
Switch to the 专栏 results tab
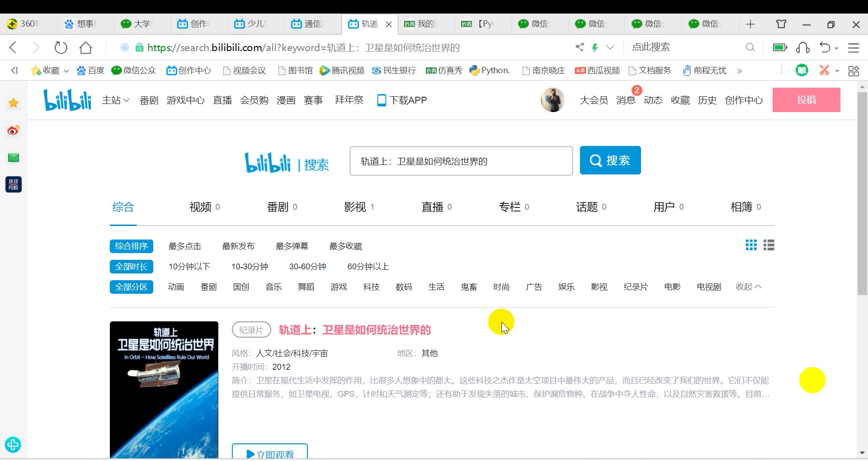coord(514,207)
